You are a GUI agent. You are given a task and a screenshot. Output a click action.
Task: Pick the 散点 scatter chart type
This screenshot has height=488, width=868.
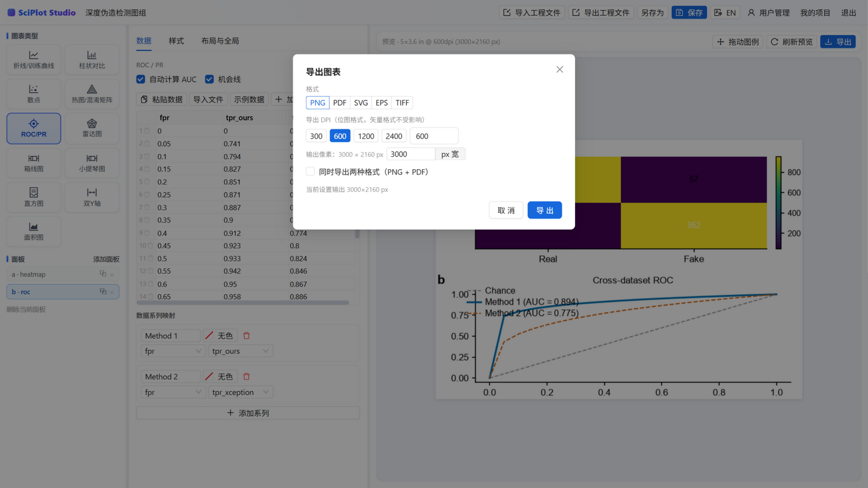click(x=34, y=94)
